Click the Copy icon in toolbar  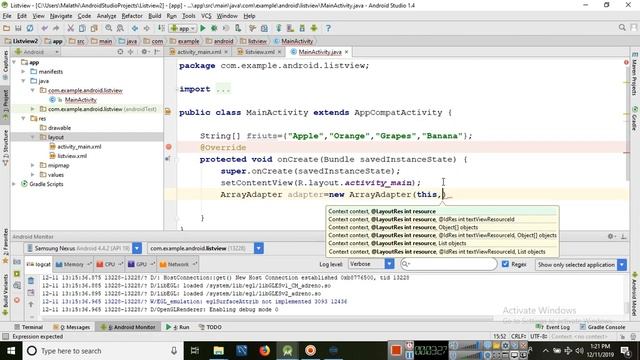[82, 28]
